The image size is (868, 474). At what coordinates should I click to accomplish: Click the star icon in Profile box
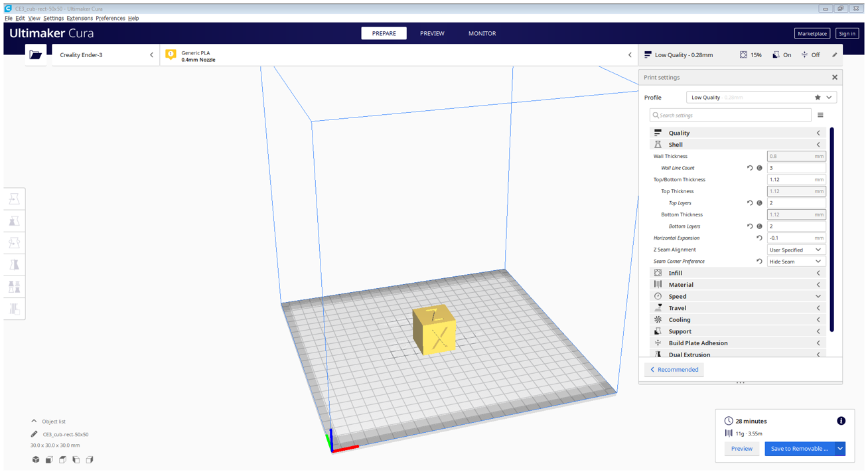pos(818,98)
